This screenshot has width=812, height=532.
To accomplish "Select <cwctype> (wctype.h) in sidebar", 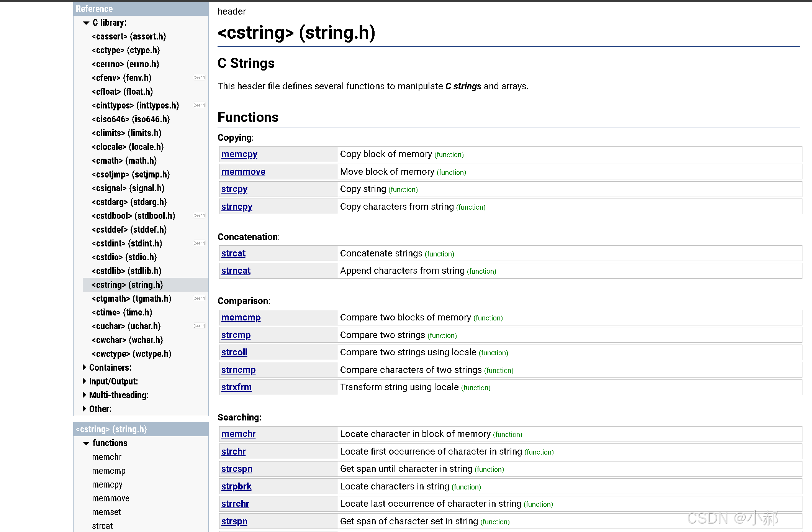I will [131, 354].
